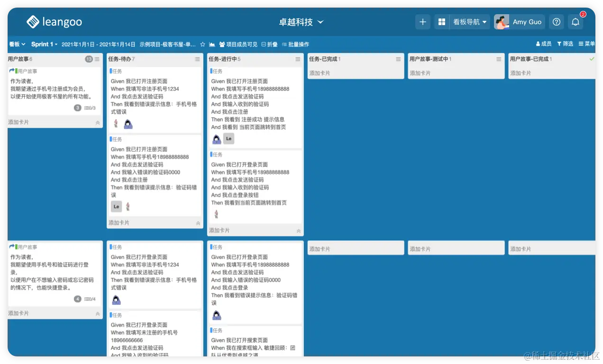Change 项目成员可见 visibility setting
The width and height of the screenshot is (603, 364).
[x=238, y=44]
